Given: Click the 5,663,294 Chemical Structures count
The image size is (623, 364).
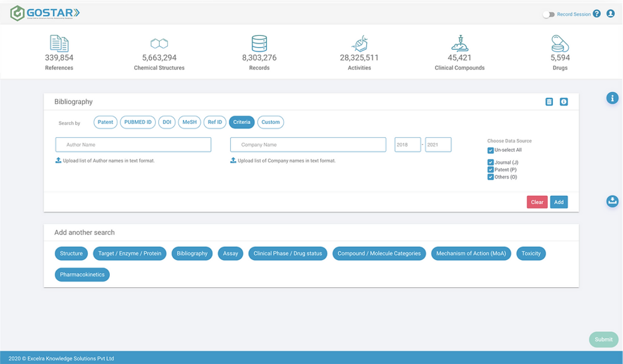Looking at the screenshot, I should [x=159, y=58].
